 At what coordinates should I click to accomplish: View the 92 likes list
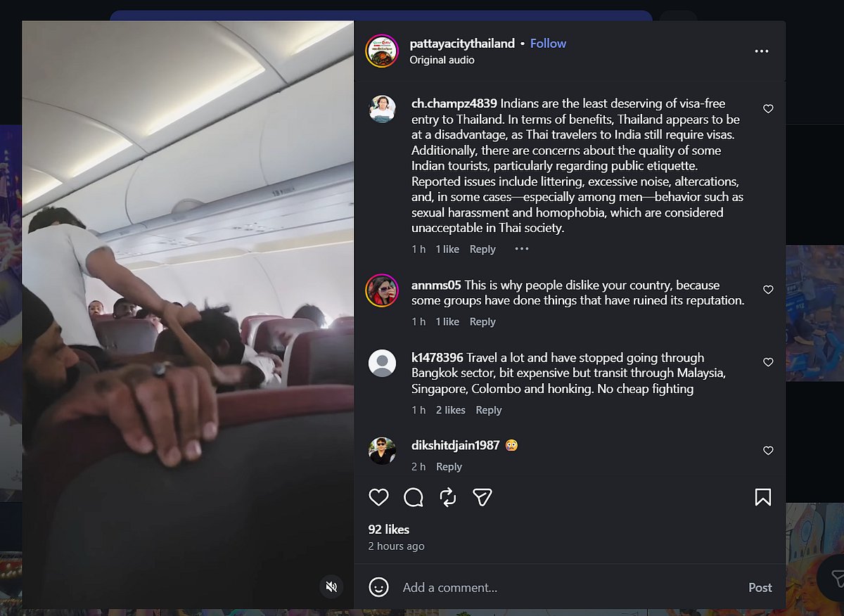(389, 530)
